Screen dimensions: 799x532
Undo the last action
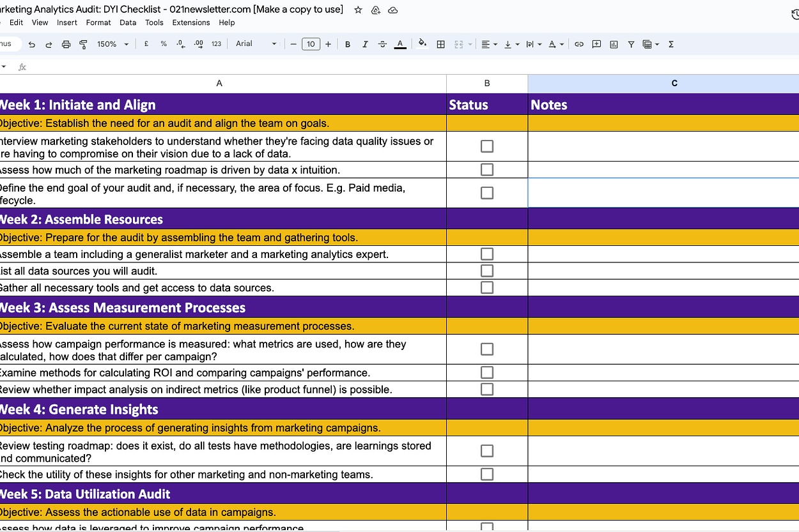32,44
